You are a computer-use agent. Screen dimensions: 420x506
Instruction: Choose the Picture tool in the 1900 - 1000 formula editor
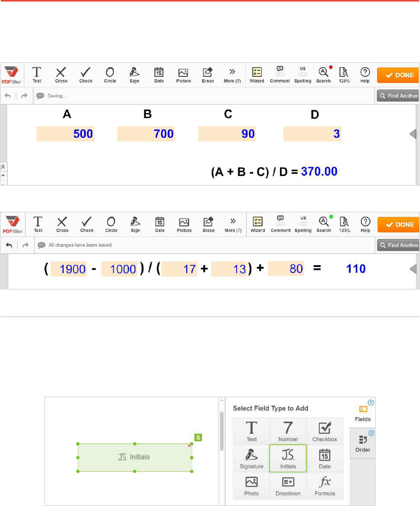184,224
